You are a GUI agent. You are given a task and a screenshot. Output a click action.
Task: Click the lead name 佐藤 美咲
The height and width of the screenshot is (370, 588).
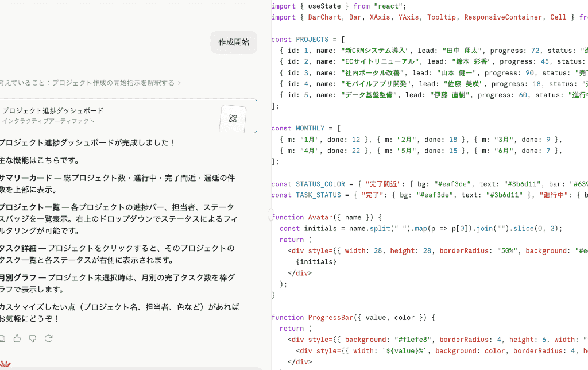(463, 84)
